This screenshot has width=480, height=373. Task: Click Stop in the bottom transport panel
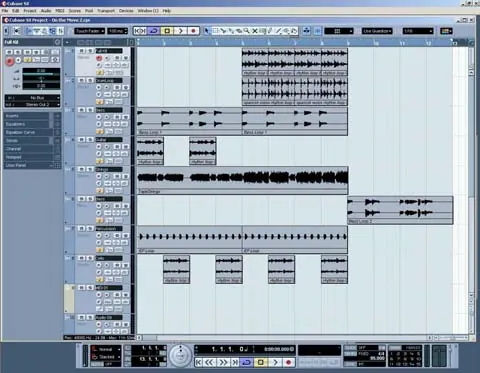[x=260, y=362]
